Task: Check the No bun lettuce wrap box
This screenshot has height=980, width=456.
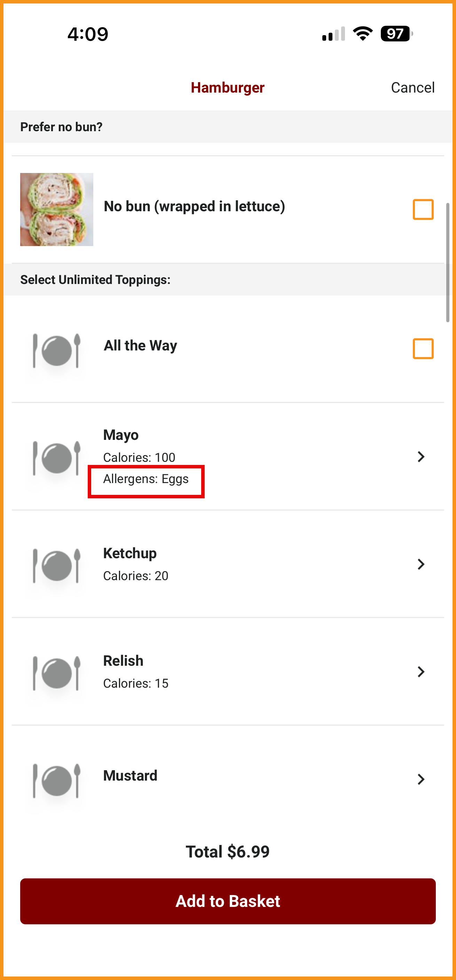Action: (423, 209)
